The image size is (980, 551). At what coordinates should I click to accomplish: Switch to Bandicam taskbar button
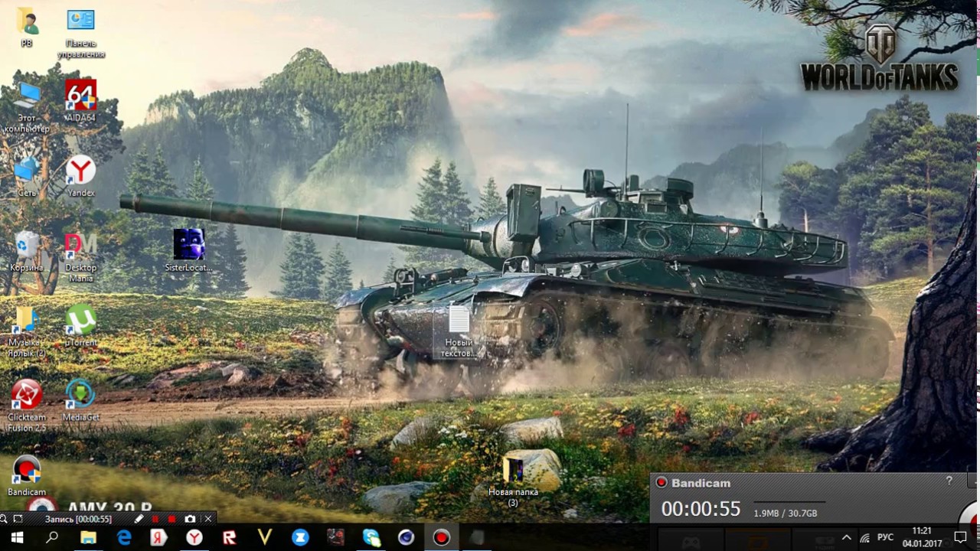[x=442, y=538]
